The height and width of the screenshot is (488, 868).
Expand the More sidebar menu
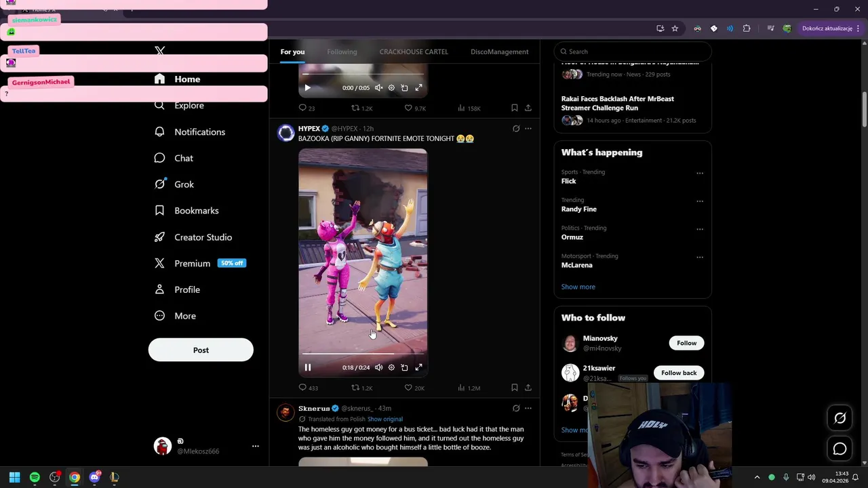point(175,316)
